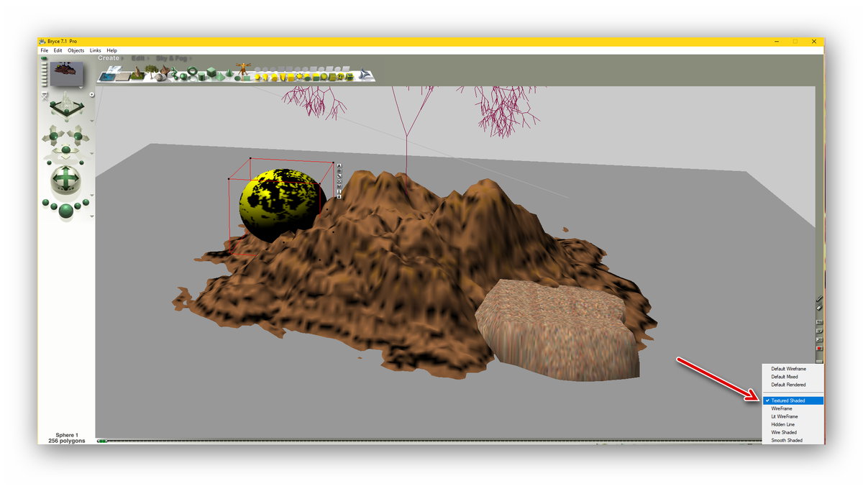The width and height of the screenshot is (863, 504).
Task: Click the red icon on right strip
Action: (819, 349)
